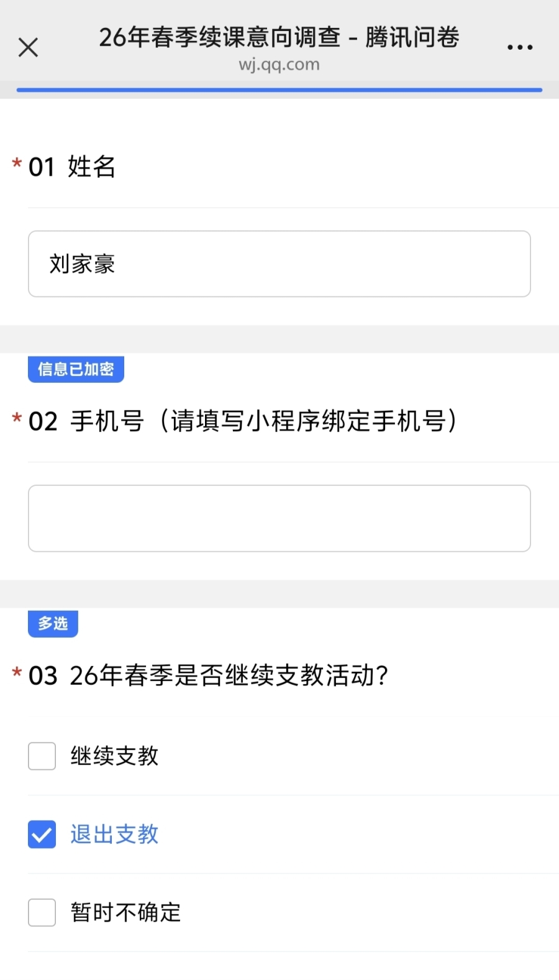Click the 姓名 input containing 刘家豪
This screenshot has width=559, height=980.
pos(279,264)
